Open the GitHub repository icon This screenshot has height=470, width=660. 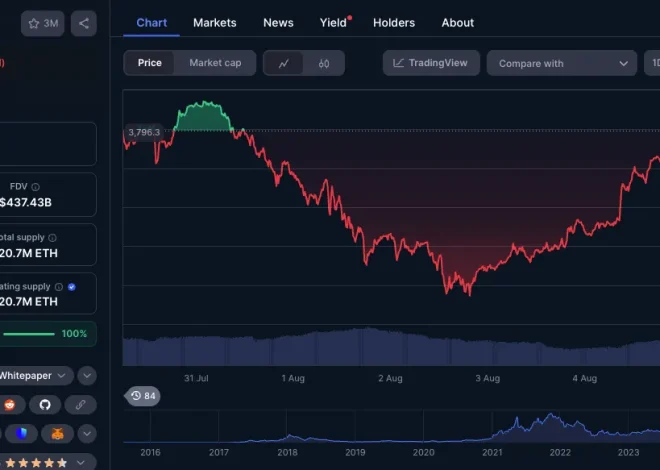[x=45, y=405]
